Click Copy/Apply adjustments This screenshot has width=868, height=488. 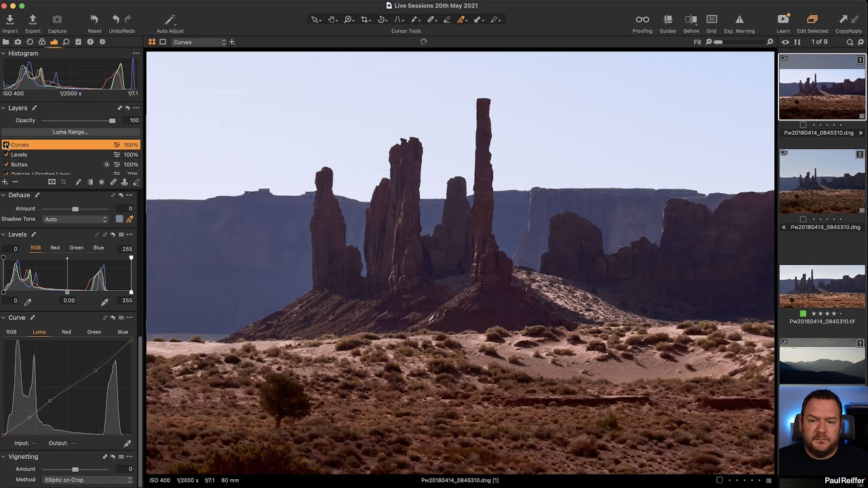pos(849,20)
